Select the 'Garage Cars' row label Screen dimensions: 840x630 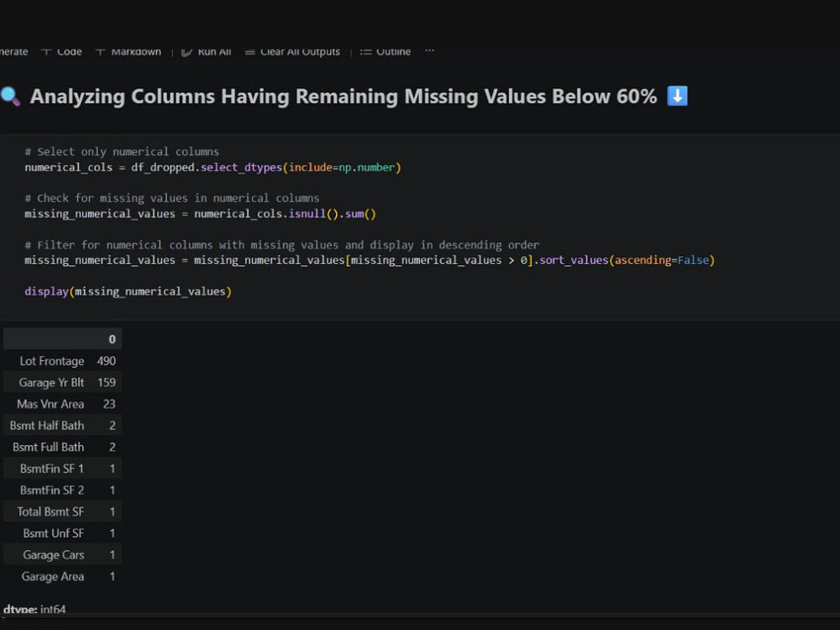tap(54, 555)
